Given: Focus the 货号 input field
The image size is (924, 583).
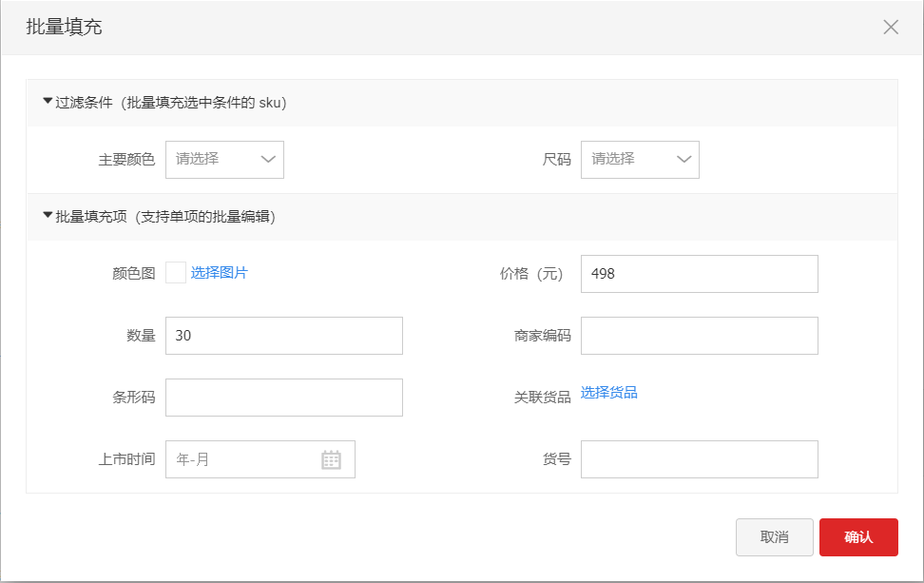Looking at the screenshot, I should [700, 459].
